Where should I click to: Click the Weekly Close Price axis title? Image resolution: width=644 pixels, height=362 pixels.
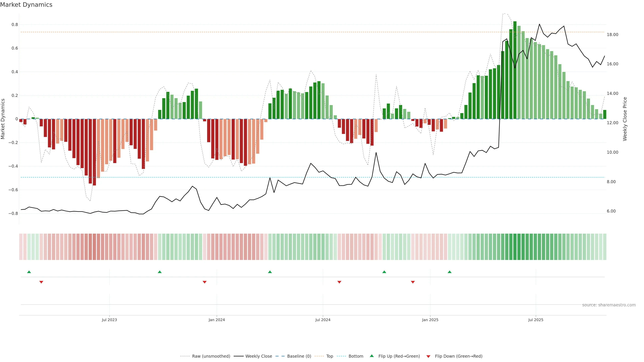(x=625, y=119)
